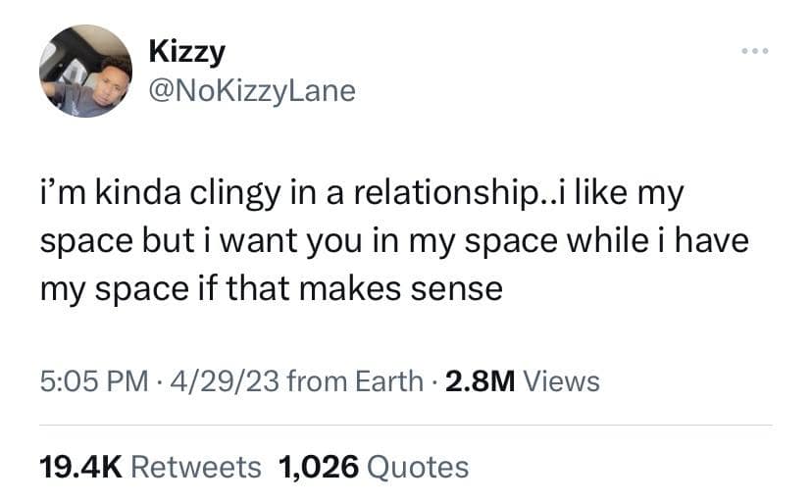Click the 4/29/23 post date
812x504 pixels.
pyautogui.click(x=210, y=380)
